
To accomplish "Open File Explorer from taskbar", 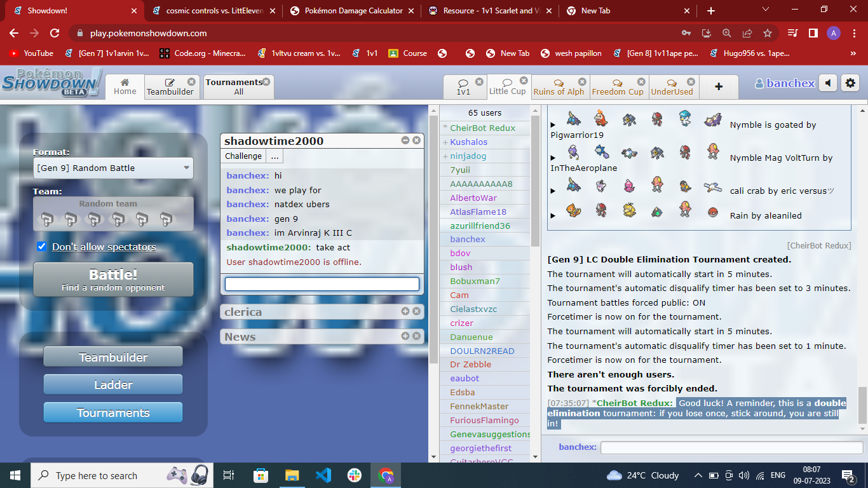I will (292, 475).
